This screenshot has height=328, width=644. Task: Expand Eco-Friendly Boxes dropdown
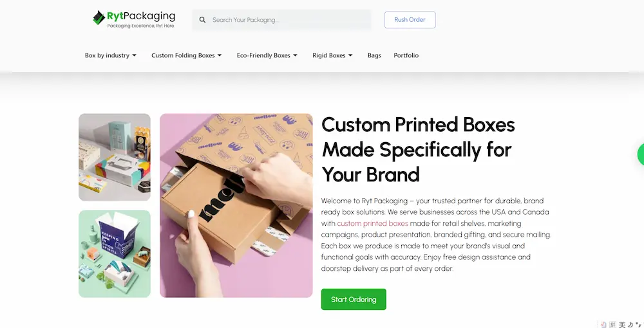pos(267,55)
